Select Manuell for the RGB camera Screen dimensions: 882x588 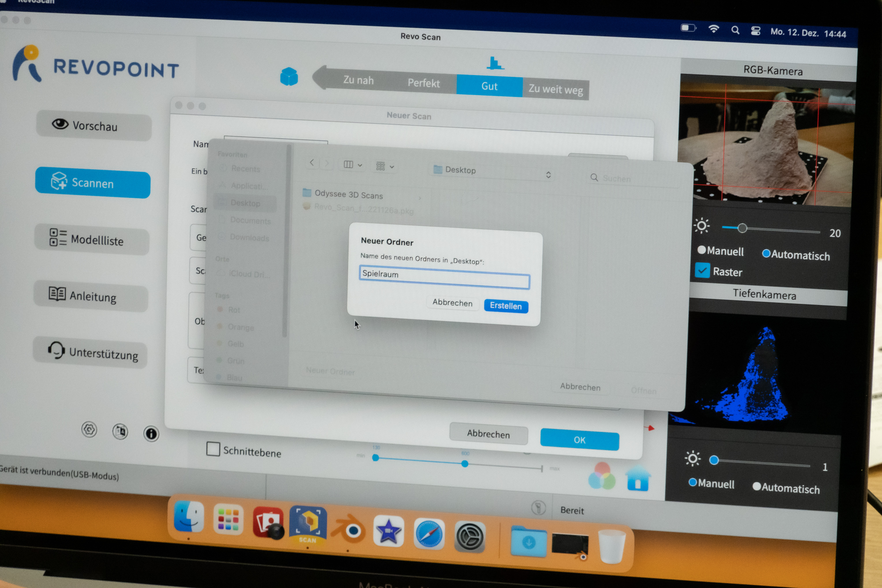pyautogui.click(x=720, y=251)
